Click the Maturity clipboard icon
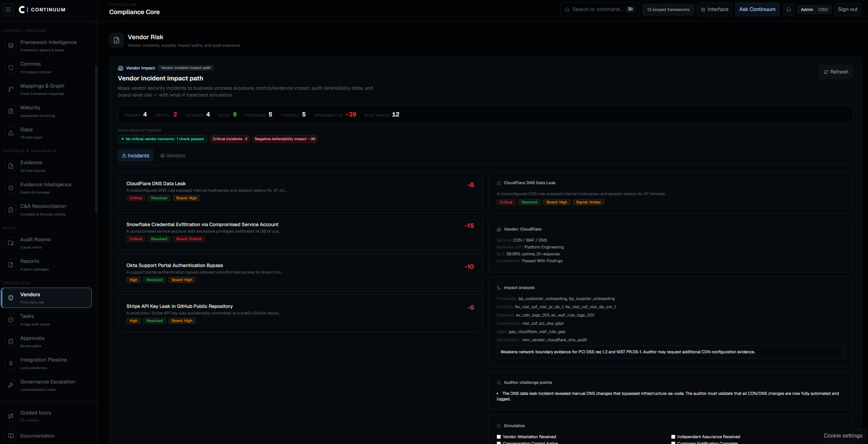The height and width of the screenshot is (444, 868). (11, 111)
